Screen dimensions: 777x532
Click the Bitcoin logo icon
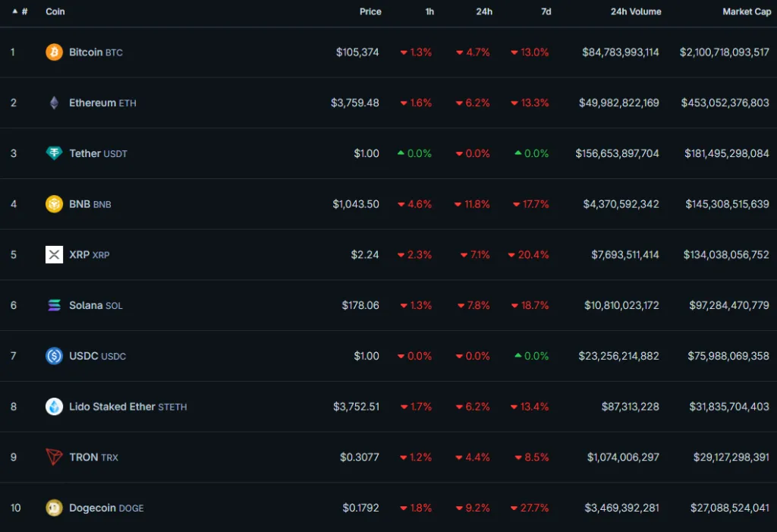click(x=53, y=52)
